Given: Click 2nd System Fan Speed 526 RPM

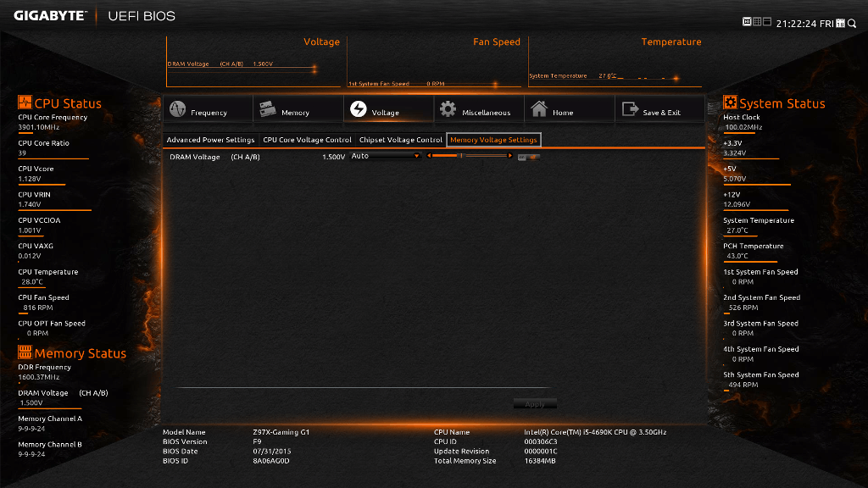Looking at the screenshot, I should (x=743, y=308).
